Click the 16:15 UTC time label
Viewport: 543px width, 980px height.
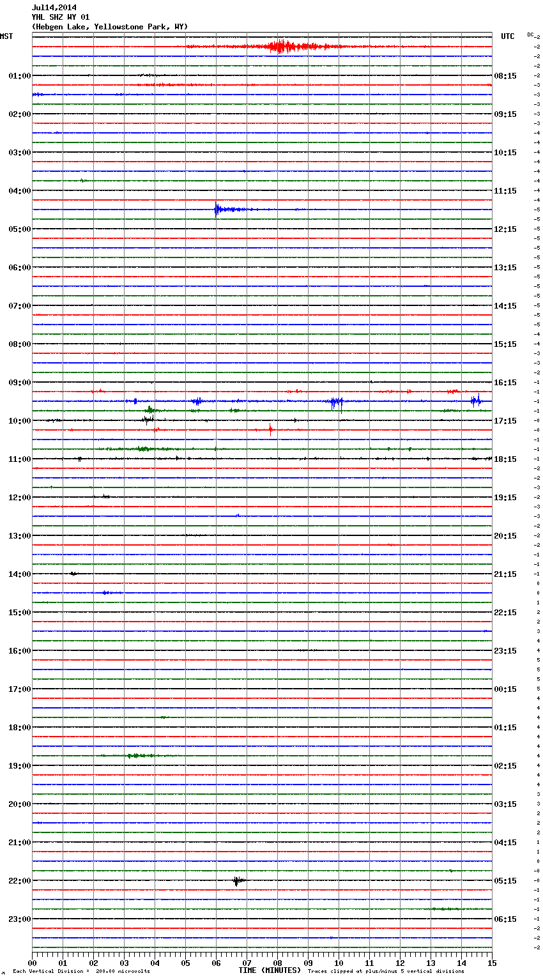click(x=505, y=383)
